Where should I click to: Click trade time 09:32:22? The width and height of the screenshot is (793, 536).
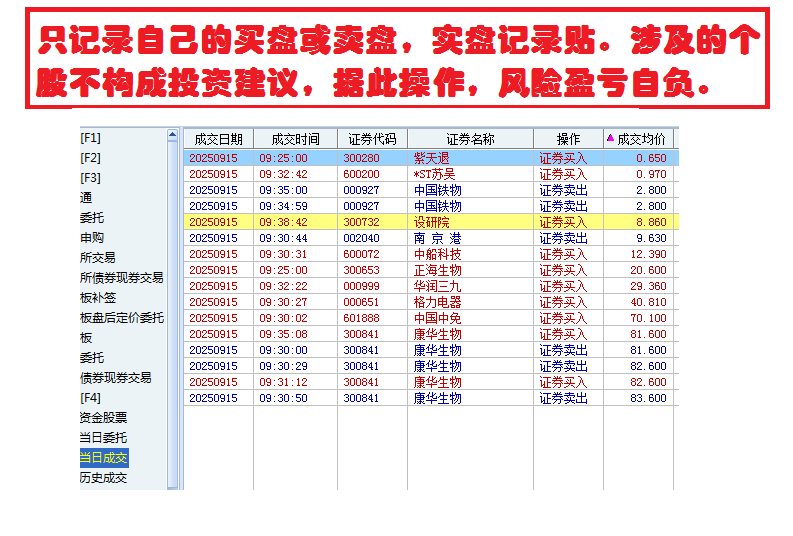(x=283, y=286)
